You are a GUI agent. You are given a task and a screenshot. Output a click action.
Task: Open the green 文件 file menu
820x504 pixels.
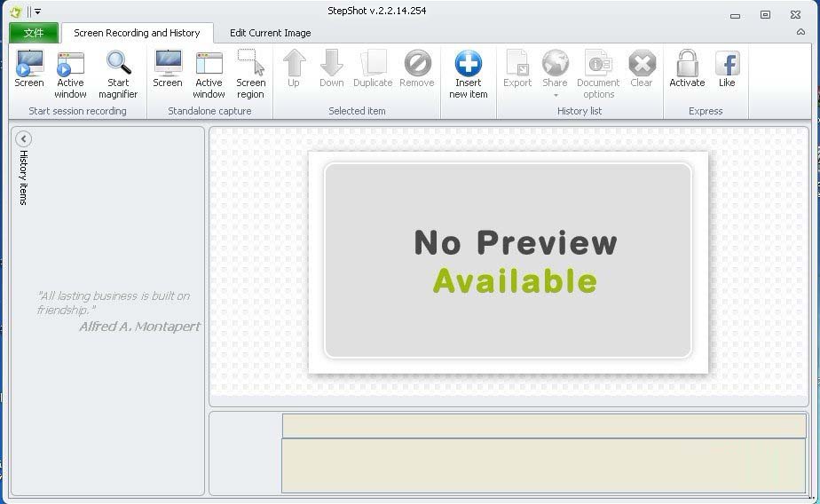click(34, 33)
